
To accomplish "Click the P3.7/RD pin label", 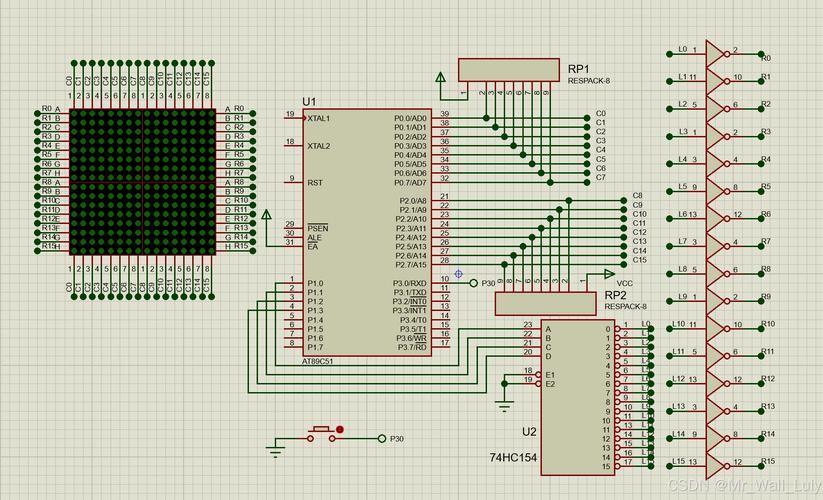I will tap(413, 347).
